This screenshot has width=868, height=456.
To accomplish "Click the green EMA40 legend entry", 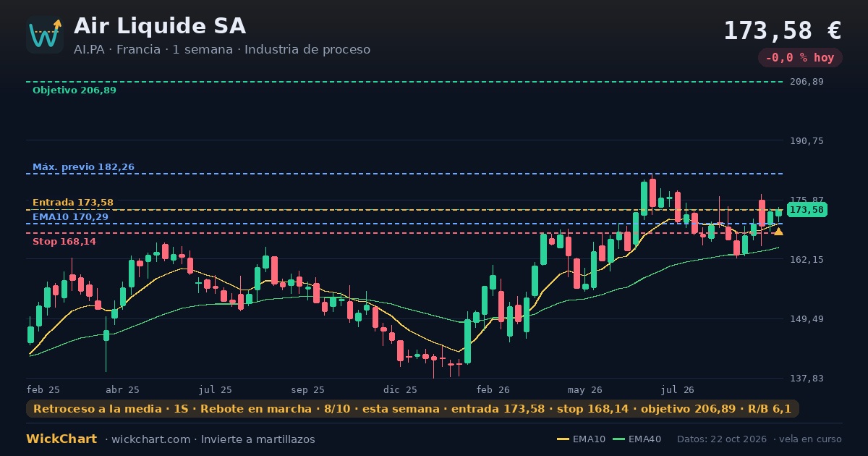I will pos(637,439).
